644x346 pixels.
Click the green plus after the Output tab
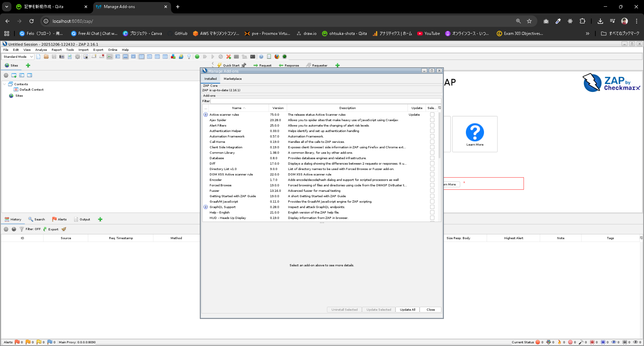(x=100, y=219)
